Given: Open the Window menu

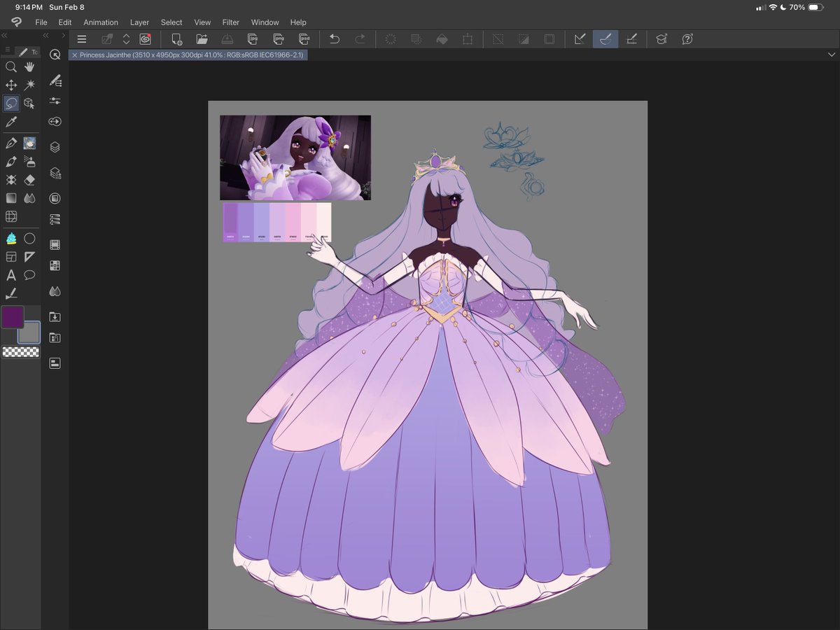Looking at the screenshot, I should [265, 22].
